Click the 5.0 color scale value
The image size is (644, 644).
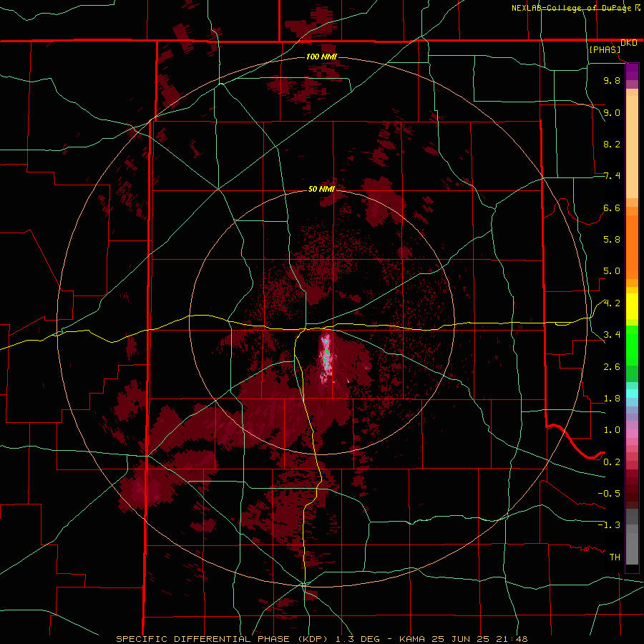(x=612, y=271)
